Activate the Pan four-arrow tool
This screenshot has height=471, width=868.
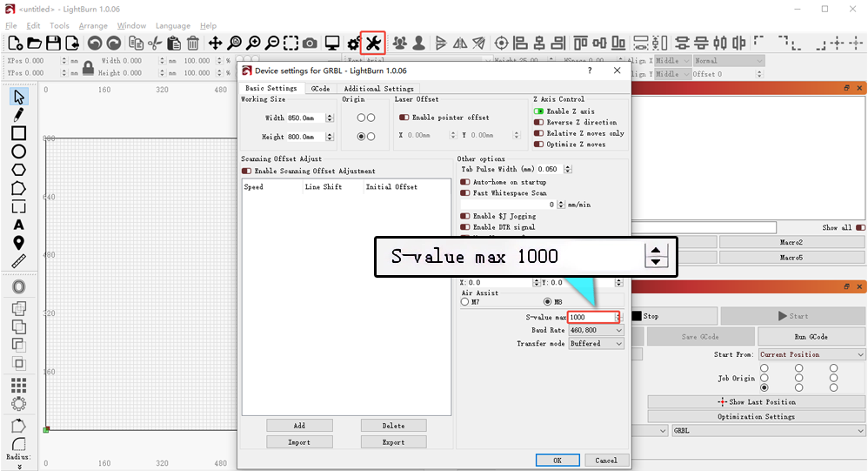point(215,44)
